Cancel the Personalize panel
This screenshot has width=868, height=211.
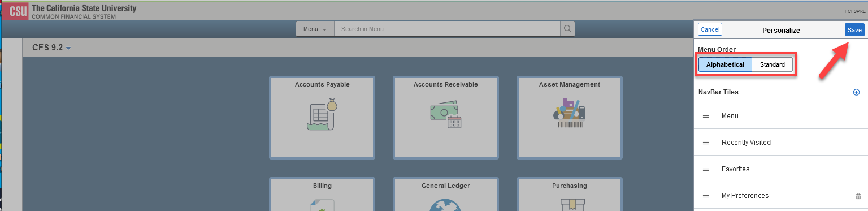[710, 30]
